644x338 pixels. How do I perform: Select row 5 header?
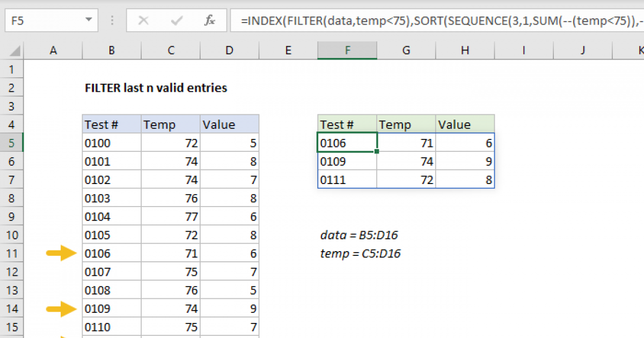[12, 143]
